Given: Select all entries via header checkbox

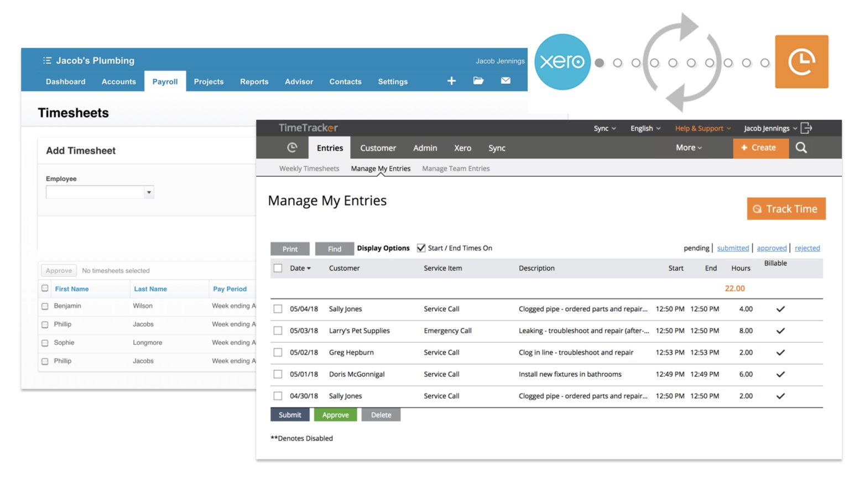Looking at the screenshot, I should [278, 267].
